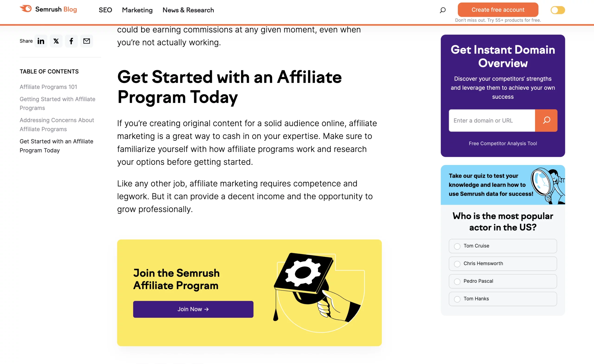Screen dimensions: 594x364
Task: Click the email share icon
Action: [x=87, y=41]
